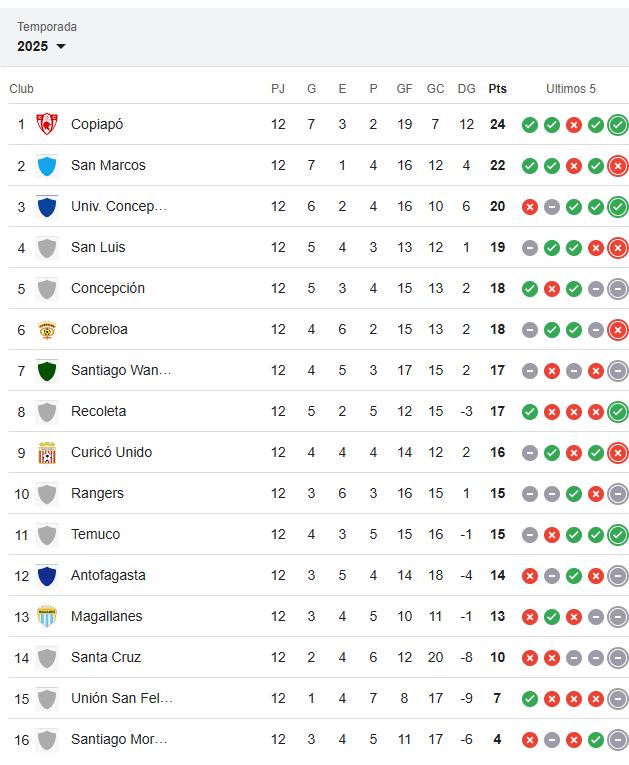Click the Santiago Wanderers green shield icon
This screenshot has width=629, height=765.
point(47,370)
